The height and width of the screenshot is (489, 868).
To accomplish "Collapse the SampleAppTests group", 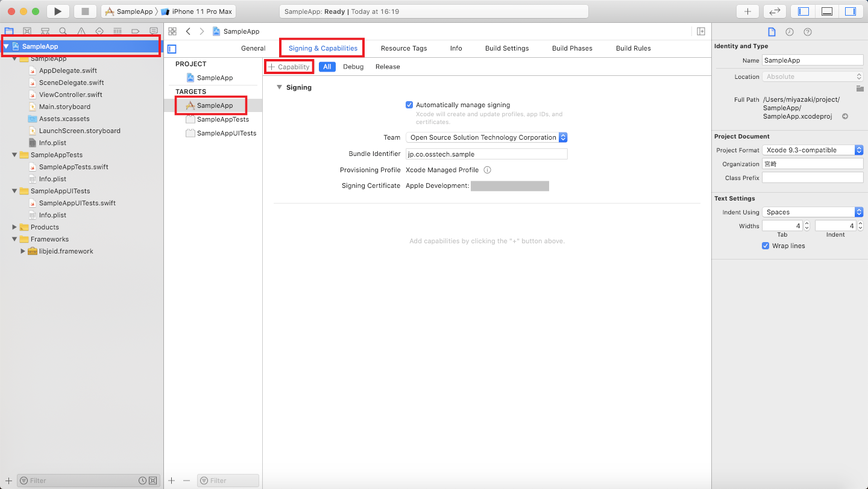I will tap(14, 155).
